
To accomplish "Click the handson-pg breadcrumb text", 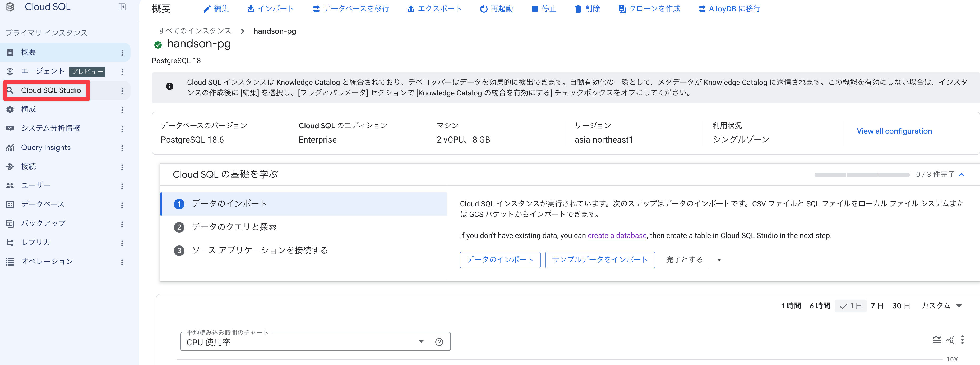I will pos(275,31).
